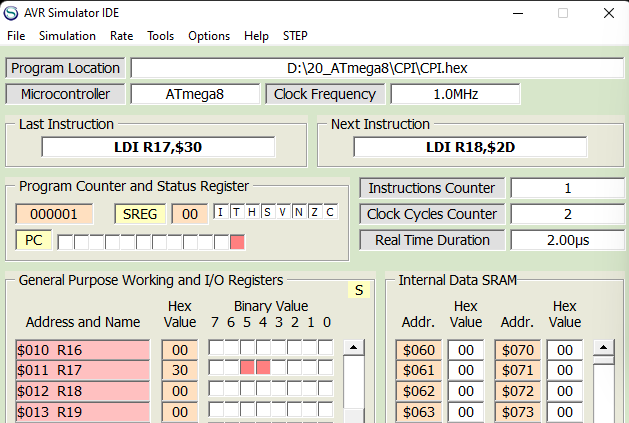Click STEP in the menu bar
The image size is (629, 423).
coord(295,36)
